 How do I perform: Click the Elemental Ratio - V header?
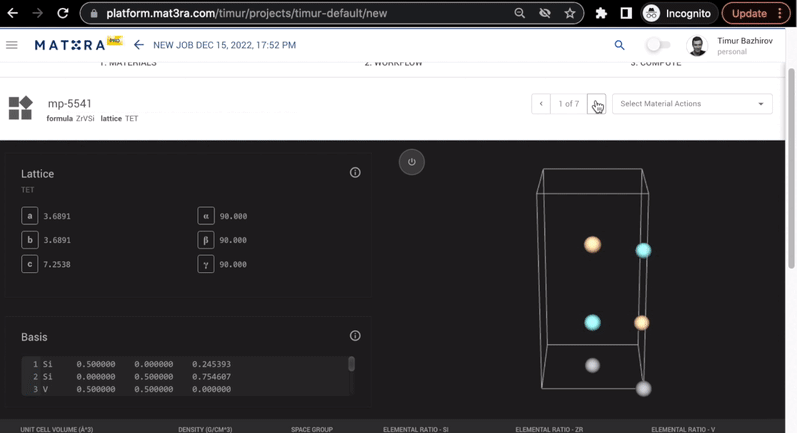click(x=683, y=429)
